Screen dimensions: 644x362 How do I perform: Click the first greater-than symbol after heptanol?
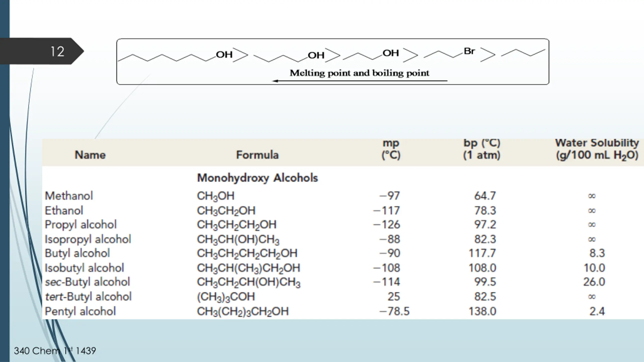coord(240,55)
